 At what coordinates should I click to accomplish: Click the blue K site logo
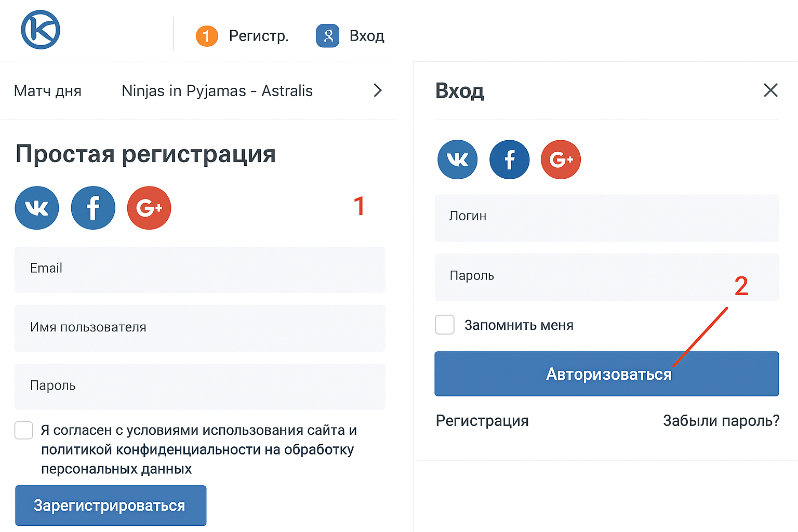[x=41, y=30]
